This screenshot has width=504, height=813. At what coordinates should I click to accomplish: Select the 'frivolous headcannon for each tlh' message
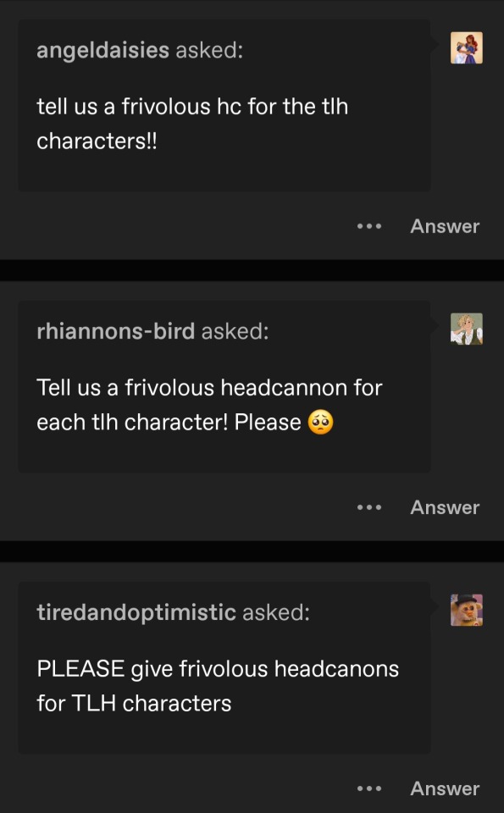[209, 405]
